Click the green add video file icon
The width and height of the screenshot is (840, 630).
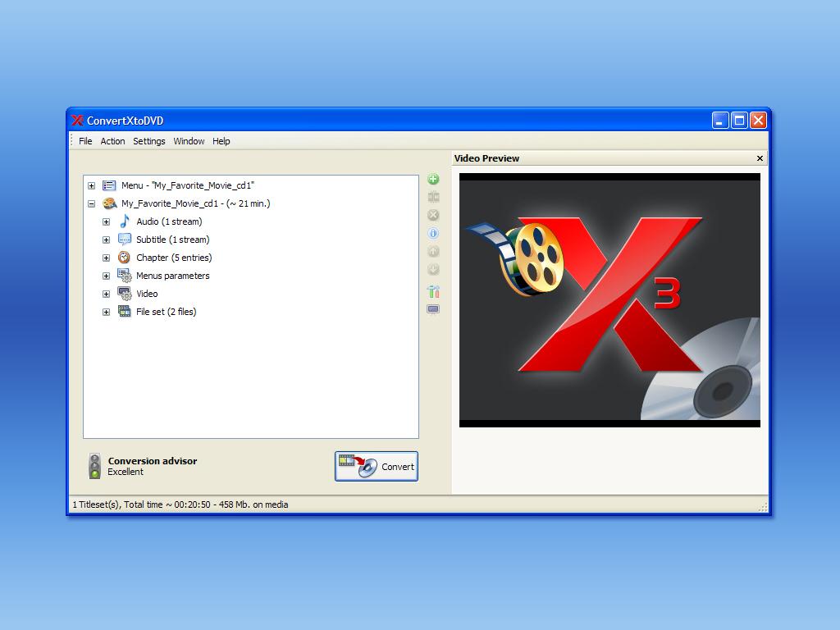point(433,180)
